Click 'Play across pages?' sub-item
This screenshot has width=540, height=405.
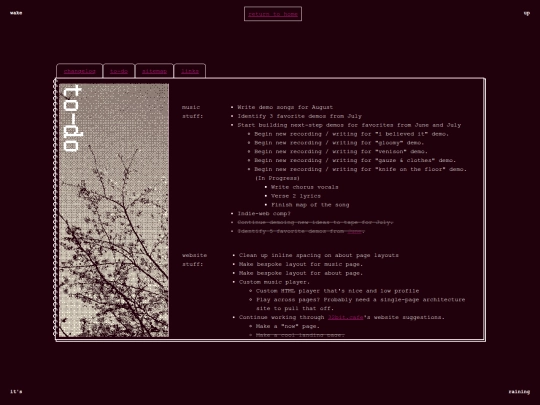click(x=361, y=304)
